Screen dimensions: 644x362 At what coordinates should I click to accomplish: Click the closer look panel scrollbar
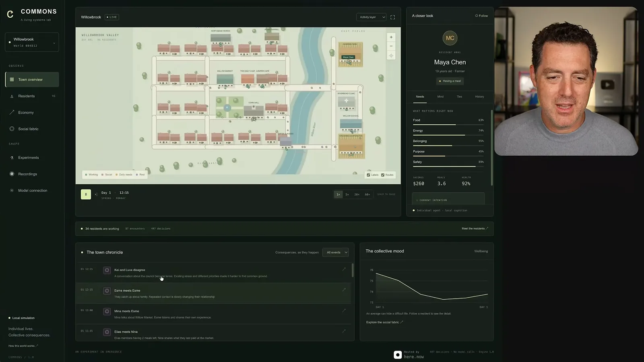point(492,148)
